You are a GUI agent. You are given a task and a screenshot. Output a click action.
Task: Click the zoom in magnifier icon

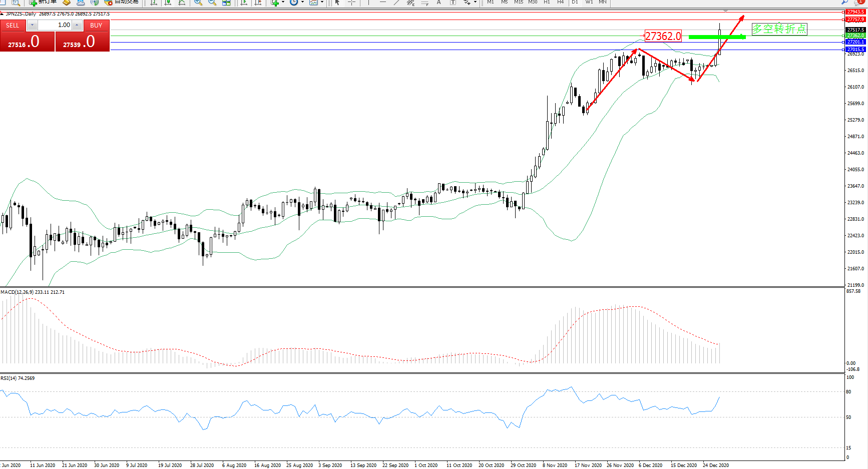[x=198, y=3]
